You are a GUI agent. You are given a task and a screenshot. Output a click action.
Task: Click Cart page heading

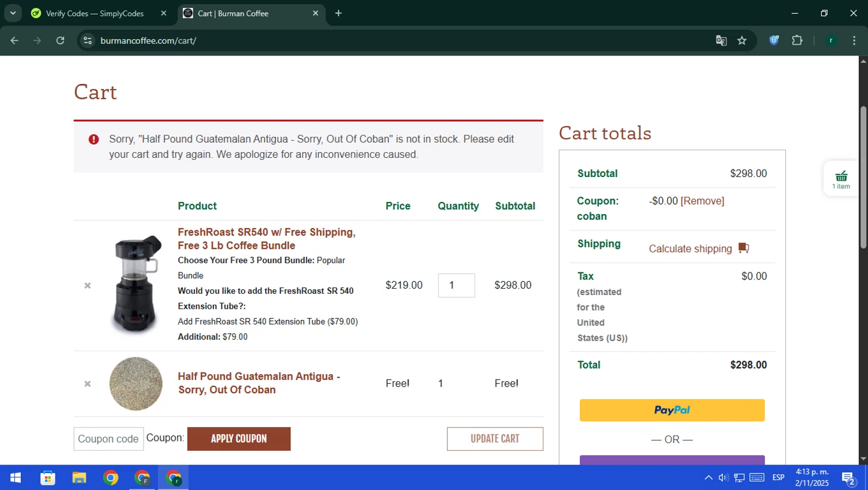click(95, 93)
